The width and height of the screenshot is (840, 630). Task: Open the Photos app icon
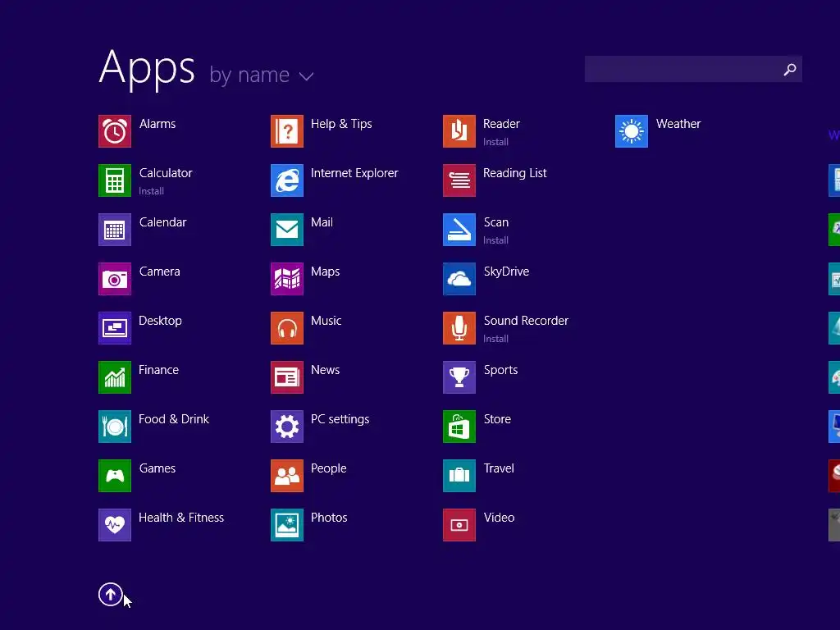(x=287, y=525)
